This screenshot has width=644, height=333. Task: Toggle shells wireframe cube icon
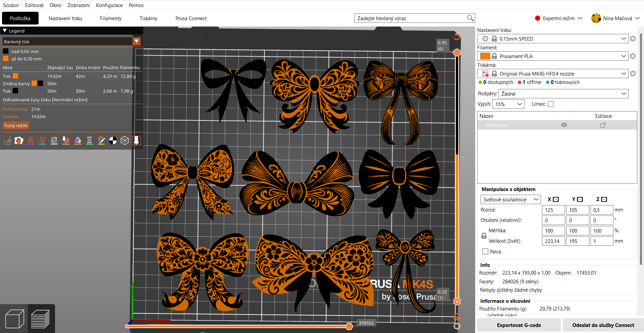[x=125, y=141]
